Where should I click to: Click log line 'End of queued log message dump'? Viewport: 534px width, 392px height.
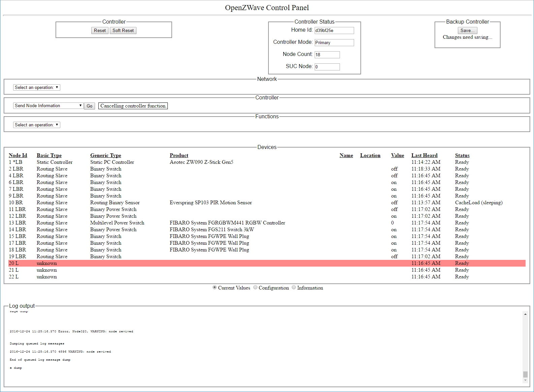click(40, 360)
